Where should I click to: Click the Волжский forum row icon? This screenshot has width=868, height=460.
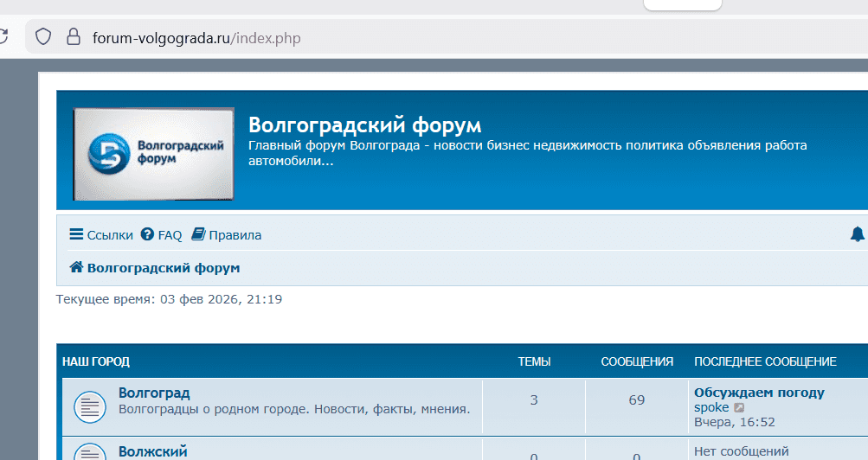coord(90,451)
